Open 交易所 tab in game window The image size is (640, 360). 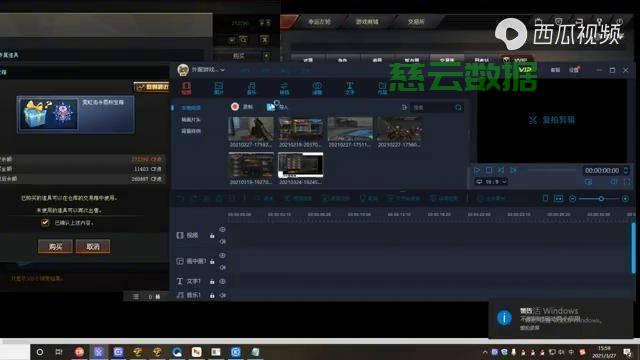[x=416, y=22]
